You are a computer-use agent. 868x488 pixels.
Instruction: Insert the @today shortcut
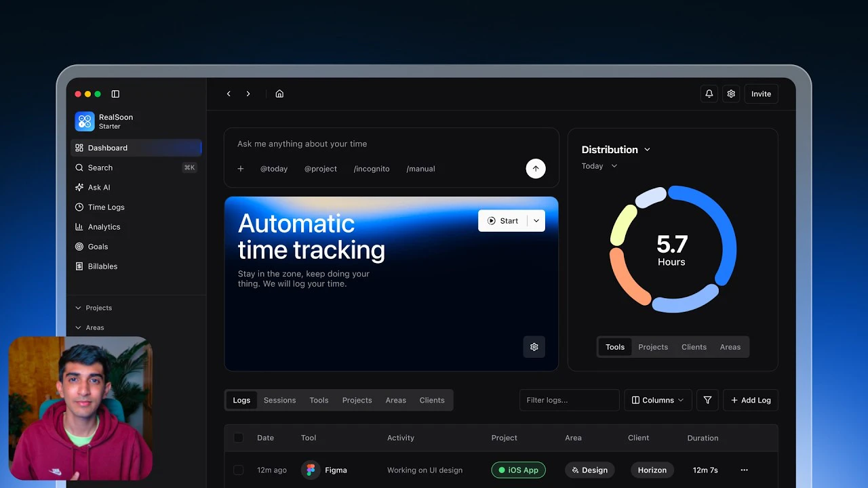pos(274,169)
